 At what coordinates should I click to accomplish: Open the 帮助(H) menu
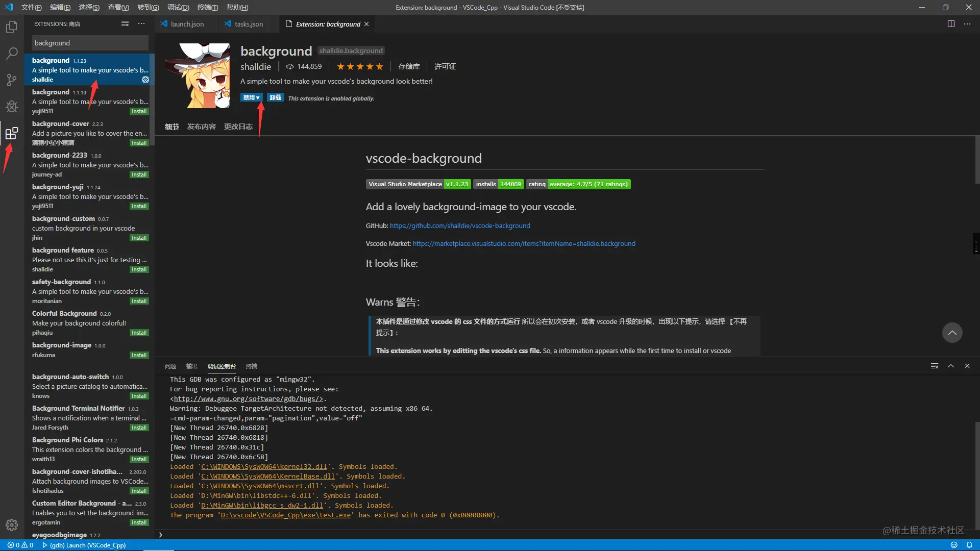click(237, 8)
